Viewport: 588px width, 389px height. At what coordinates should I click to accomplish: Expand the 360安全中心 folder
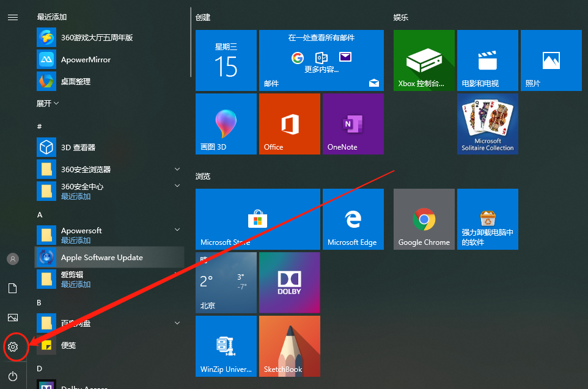[x=177, y=186]
